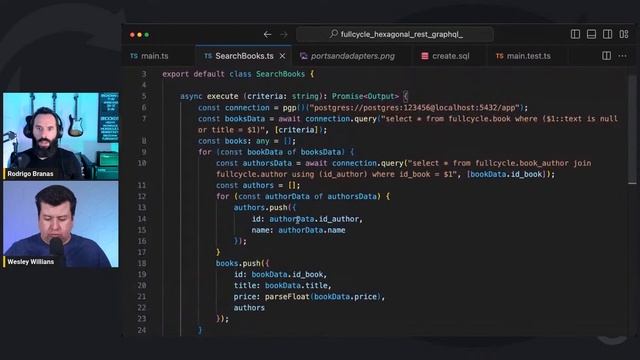
Task: Click books.push on line 18
Action: [238, 264]
